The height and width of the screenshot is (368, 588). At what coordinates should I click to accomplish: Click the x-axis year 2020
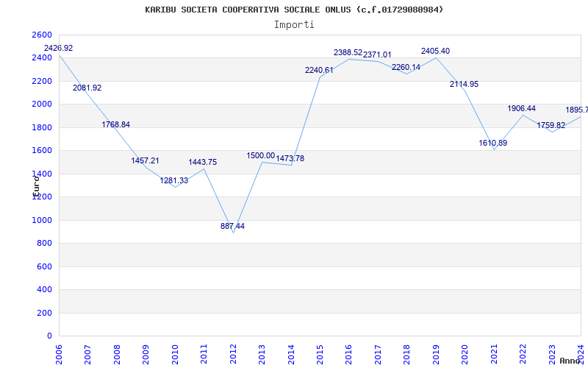[x=465, y=354]
